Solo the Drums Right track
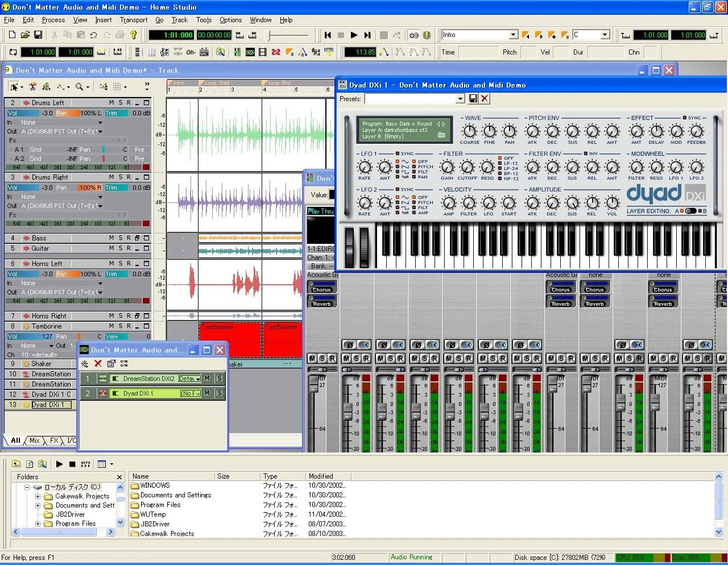 click(x=120, y=177)
